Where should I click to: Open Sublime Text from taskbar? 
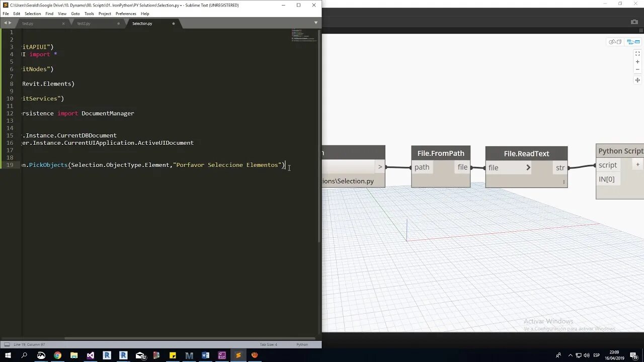click(x=238, y=355)
